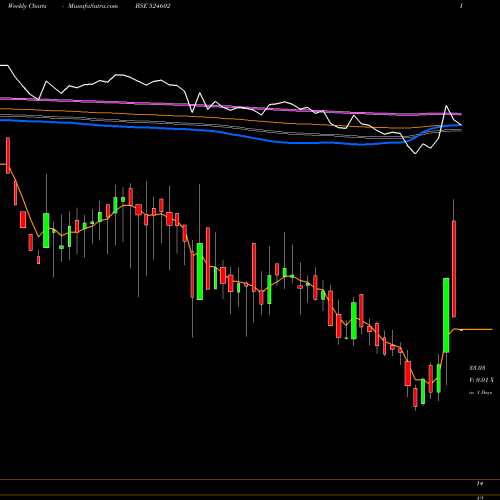Click the '33.03' price value
Screen dimensions: 500x500
click(x=477, y=368)
